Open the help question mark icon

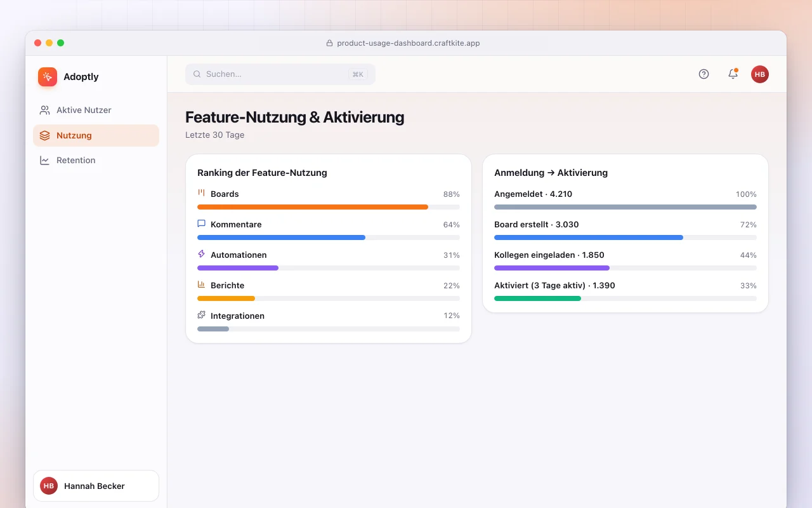tap(704, 74)
